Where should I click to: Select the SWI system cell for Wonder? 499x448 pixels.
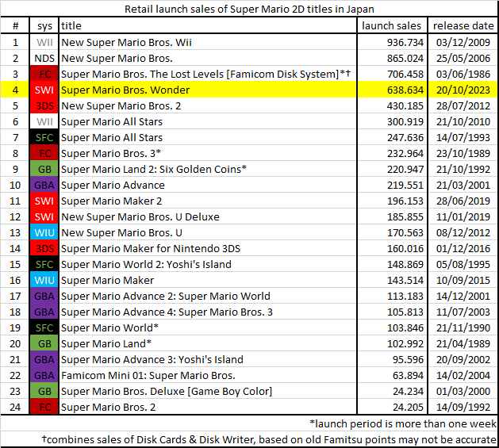(x=44, y=90)
